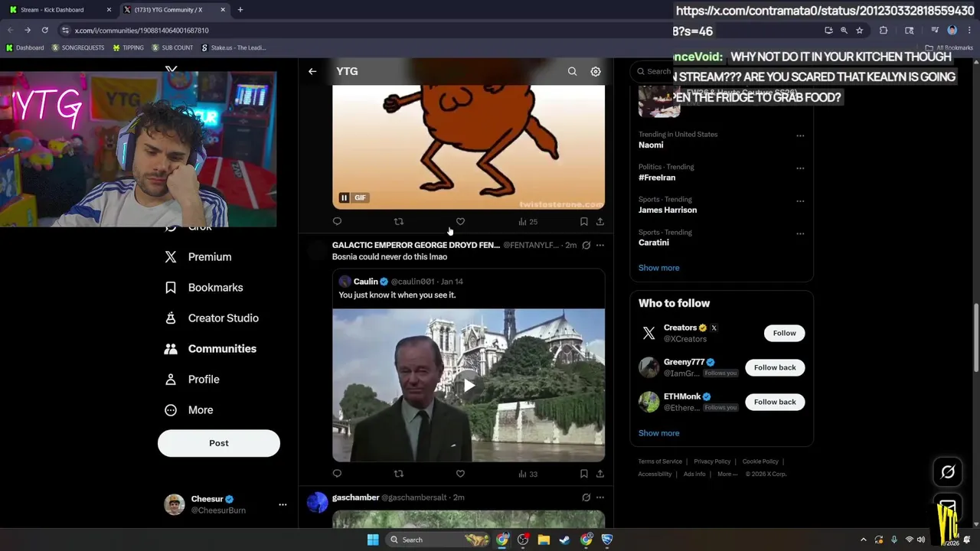Open Caulin quoted post author name
The width and height of the screenshot is (980, 551).
pos(366,282)
